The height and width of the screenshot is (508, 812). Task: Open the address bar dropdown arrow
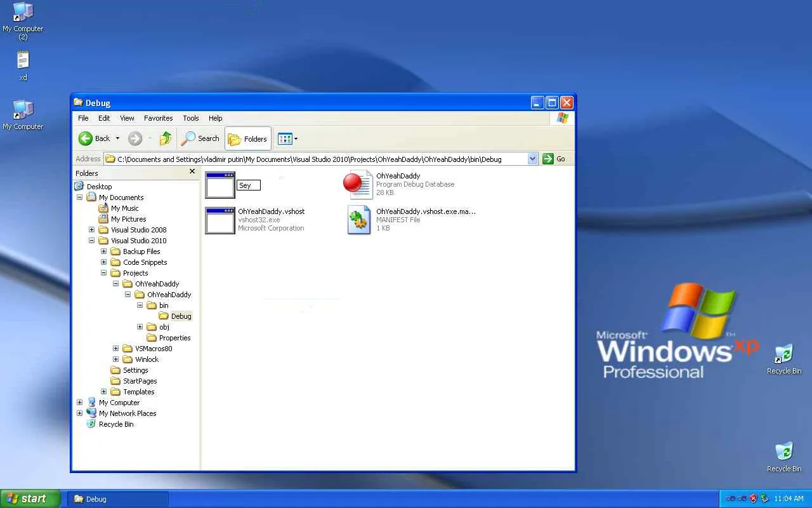point(532,159)
